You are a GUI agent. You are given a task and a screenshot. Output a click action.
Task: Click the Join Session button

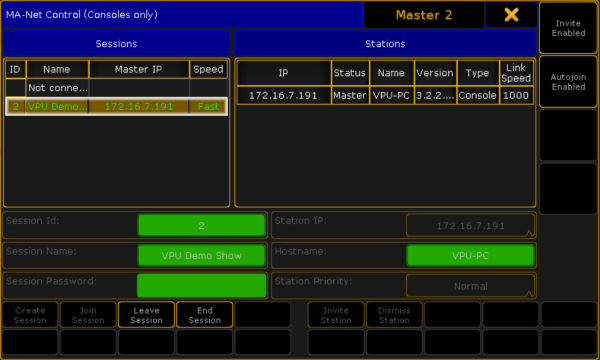pos(88,315)
